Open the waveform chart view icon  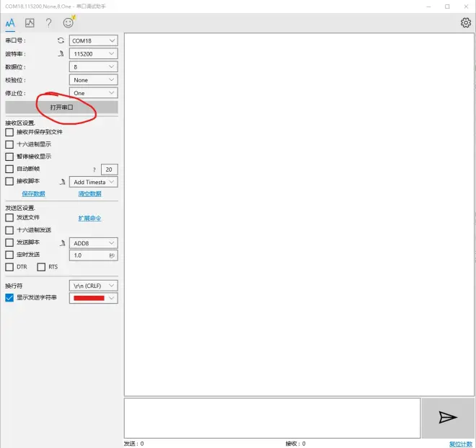tap(30, 23)
